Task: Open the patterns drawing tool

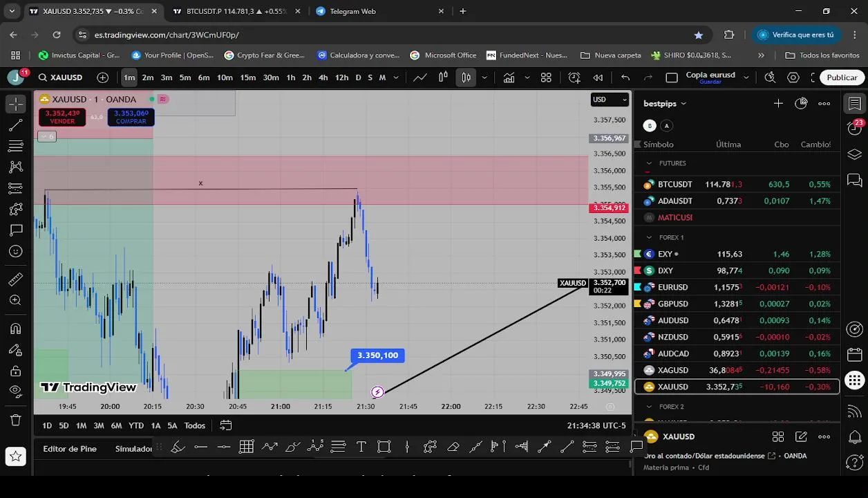Action: (x=15, y=167)
